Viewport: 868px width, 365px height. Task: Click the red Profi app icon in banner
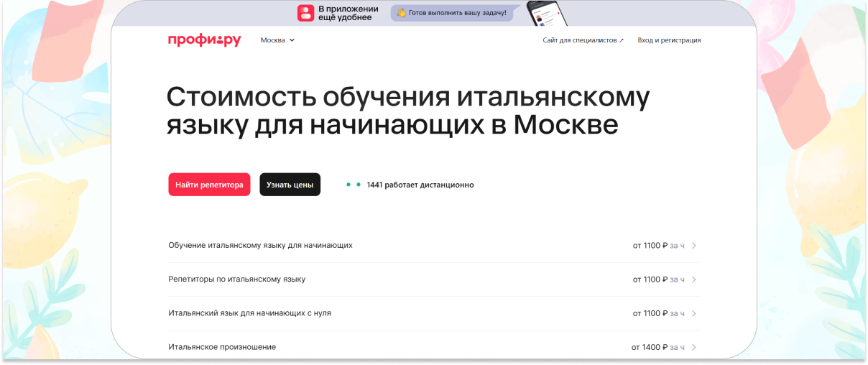(306, 13)
